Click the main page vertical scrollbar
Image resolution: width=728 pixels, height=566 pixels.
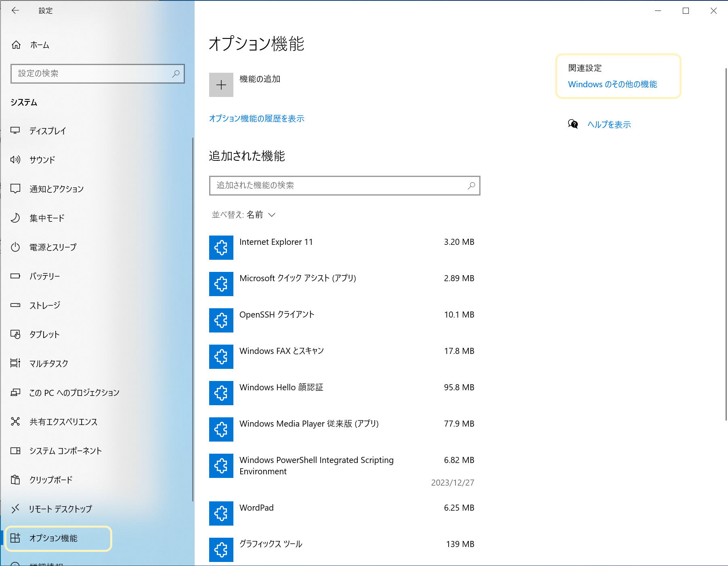726,244
